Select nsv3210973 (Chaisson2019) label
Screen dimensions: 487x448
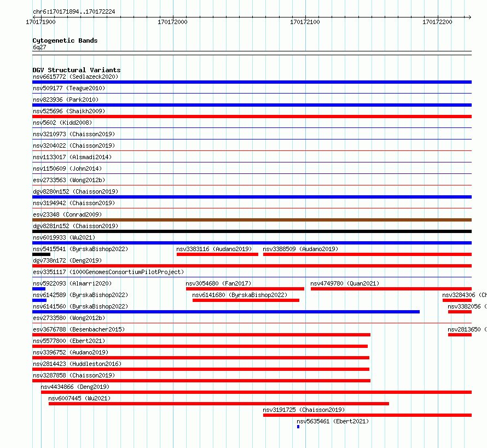click(74, 134)
